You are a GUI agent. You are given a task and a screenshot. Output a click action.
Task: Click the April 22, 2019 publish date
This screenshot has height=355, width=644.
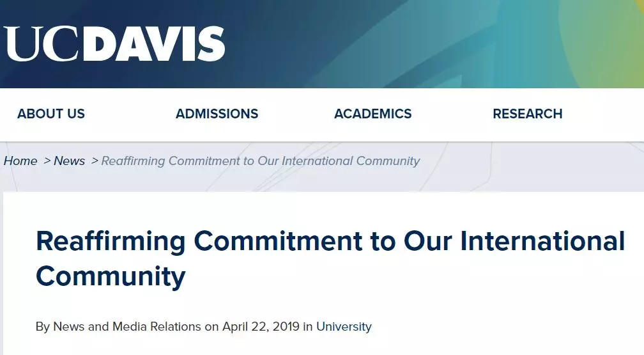click(x=261, y=327)
